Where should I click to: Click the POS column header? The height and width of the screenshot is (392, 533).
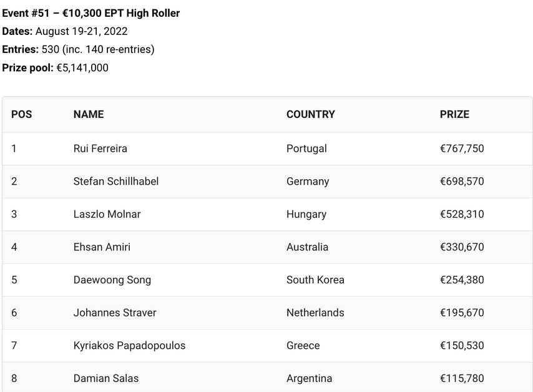pyautogui.click(x=21, y=114)
